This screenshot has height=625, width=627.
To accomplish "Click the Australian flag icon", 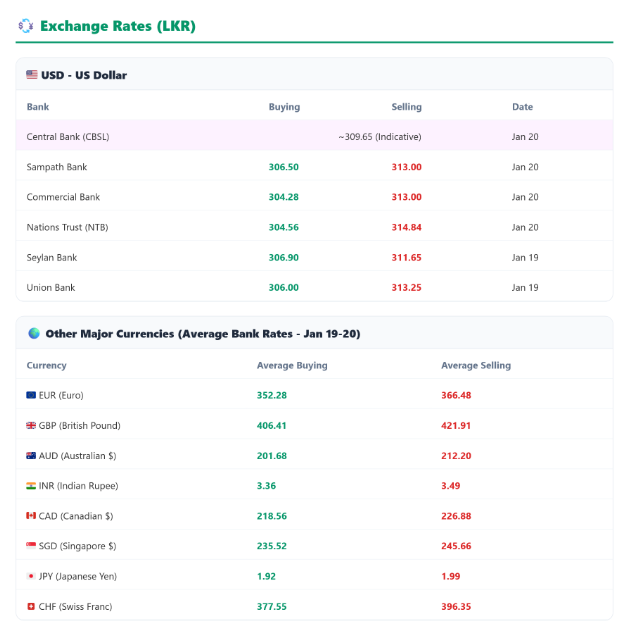I will coord(32,455).
